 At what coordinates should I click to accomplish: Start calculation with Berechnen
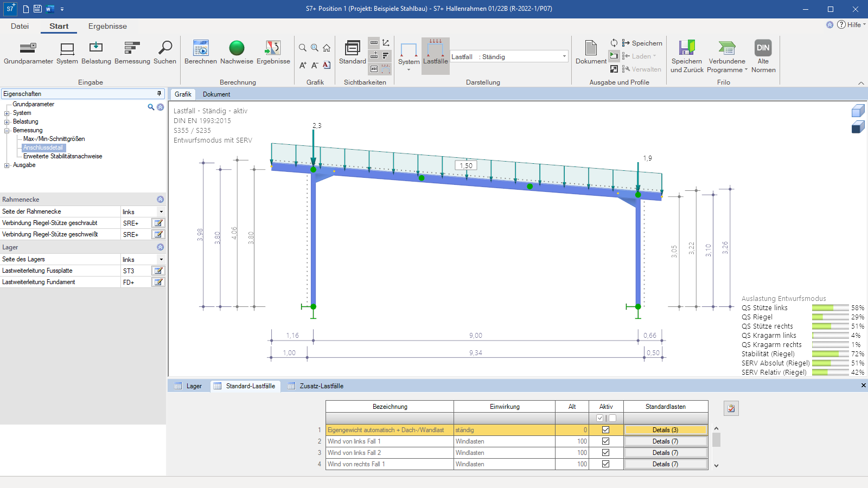[201, 53]
